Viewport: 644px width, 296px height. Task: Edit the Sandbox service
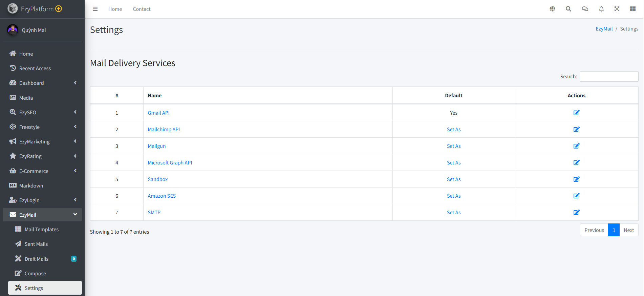point(577,179)
